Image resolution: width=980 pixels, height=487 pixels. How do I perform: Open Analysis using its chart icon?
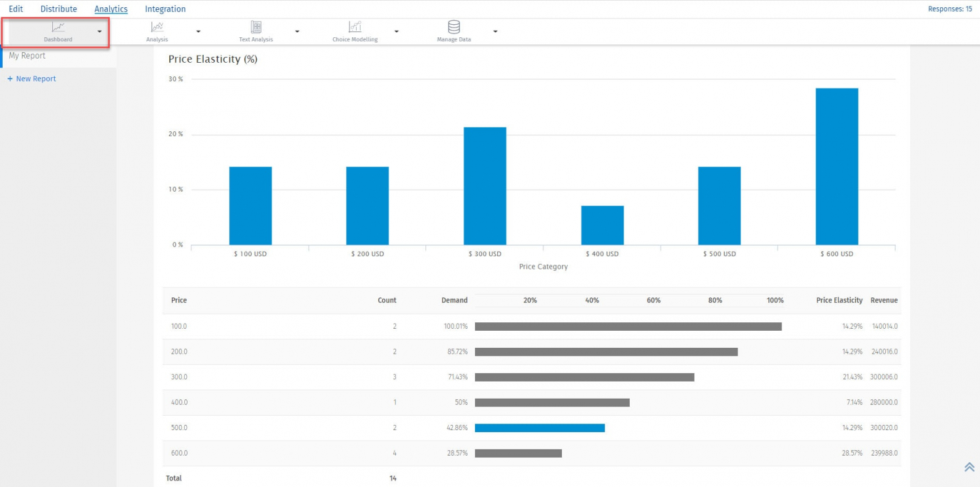tap(157, 28)
